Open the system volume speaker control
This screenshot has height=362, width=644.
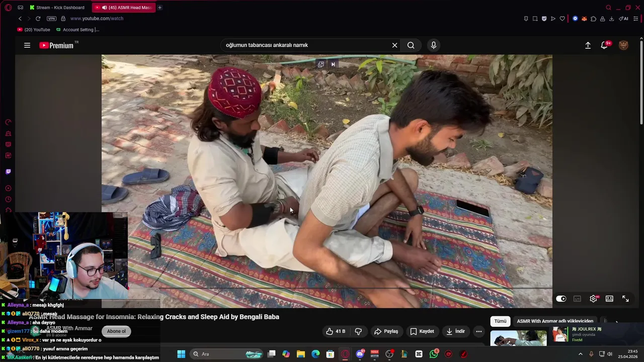point(610,354)
